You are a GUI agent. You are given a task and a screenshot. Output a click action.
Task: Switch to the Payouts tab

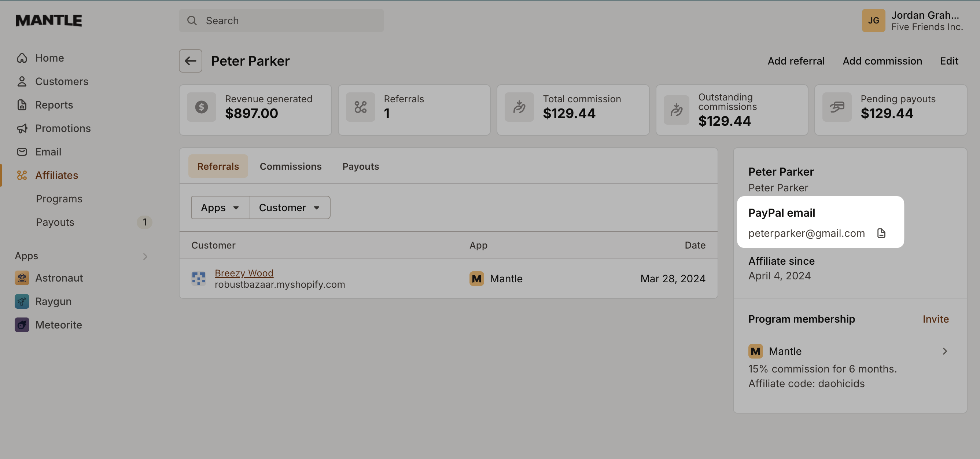pos(360,166)
